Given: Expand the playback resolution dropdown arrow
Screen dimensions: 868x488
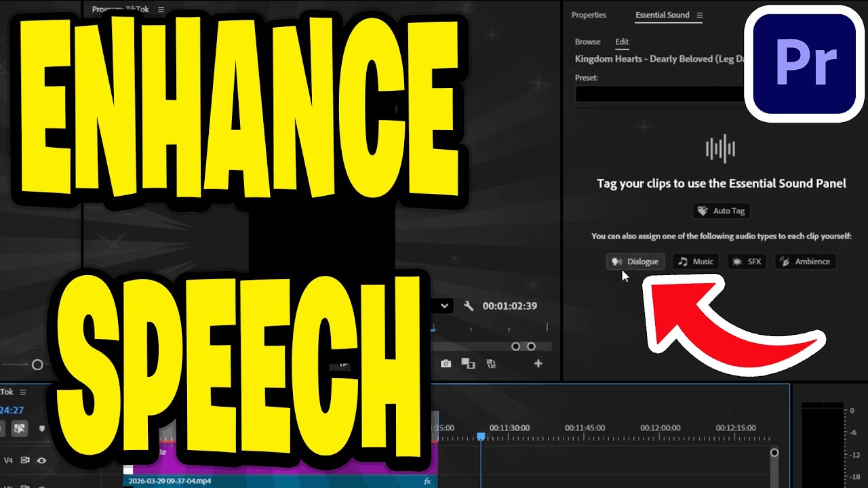Looking at the screenshot, I should 444,306.
